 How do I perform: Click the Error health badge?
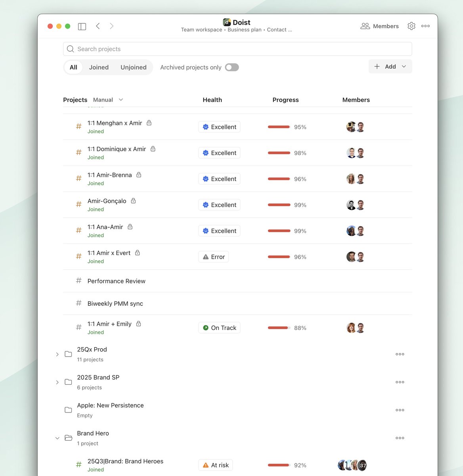[x=214, y=257]
